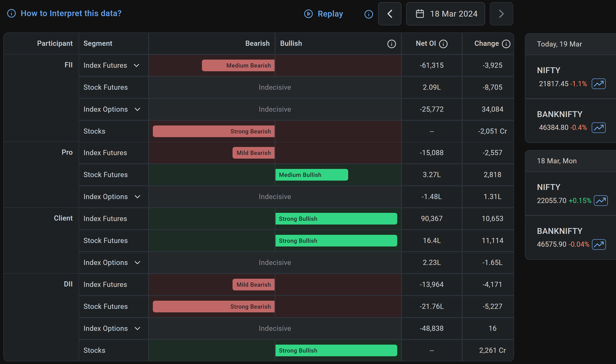Viewport: 616px width, 364px height.
Task: Expand Client Index Options row
Action: click(137, 263)
